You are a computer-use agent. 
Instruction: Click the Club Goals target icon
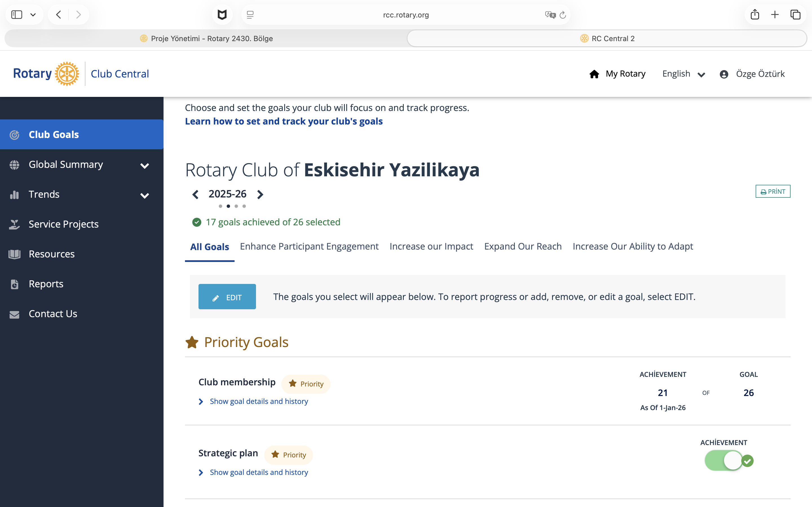pos(14,135)
